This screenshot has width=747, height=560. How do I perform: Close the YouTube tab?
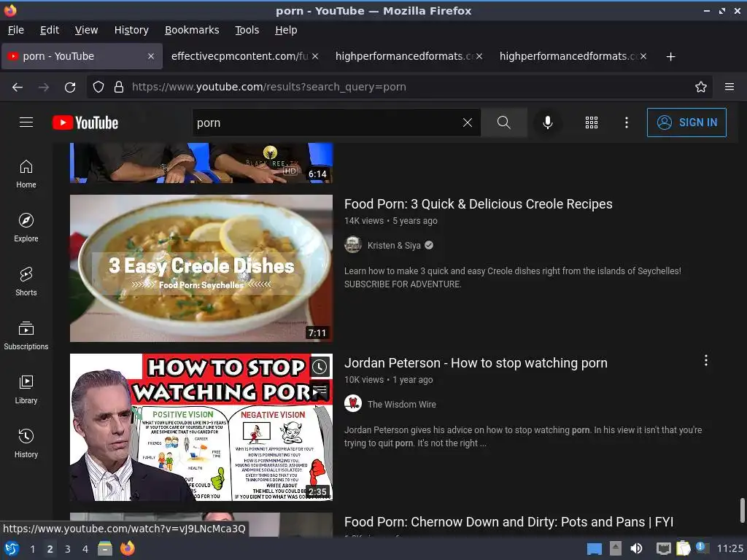(150, 56)
